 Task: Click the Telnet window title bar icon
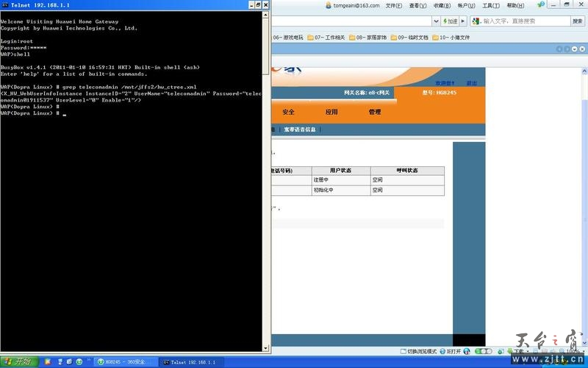click(5, 4)
